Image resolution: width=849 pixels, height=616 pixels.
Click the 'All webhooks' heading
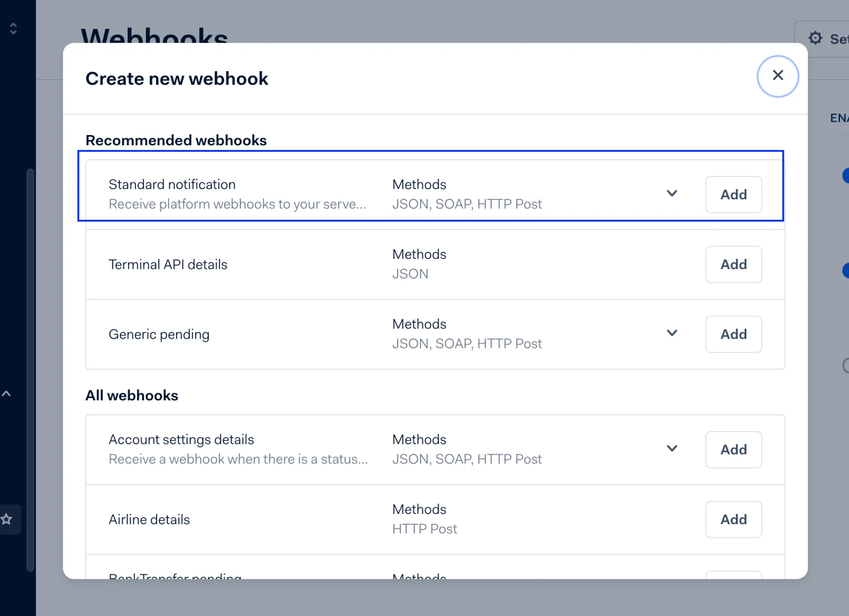click(132, 395)
